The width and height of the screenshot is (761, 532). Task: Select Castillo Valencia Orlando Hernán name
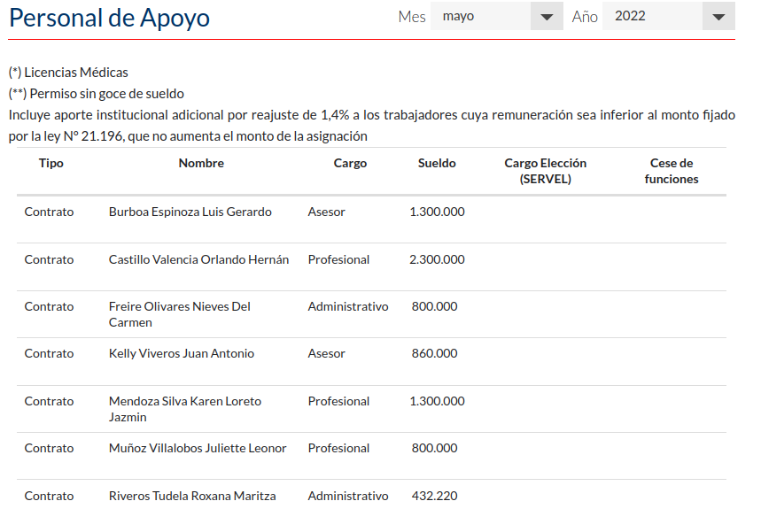tap(198, 259)
